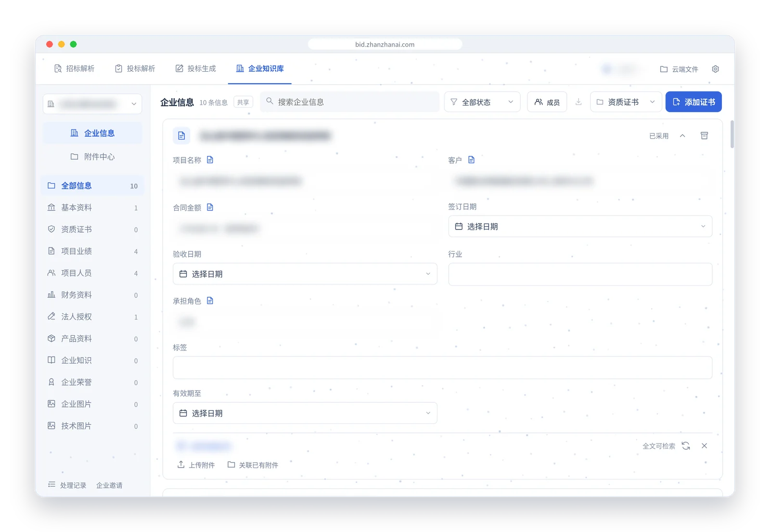Switch to 招标解析 tab
770x532 pixels.
[74, 69]
